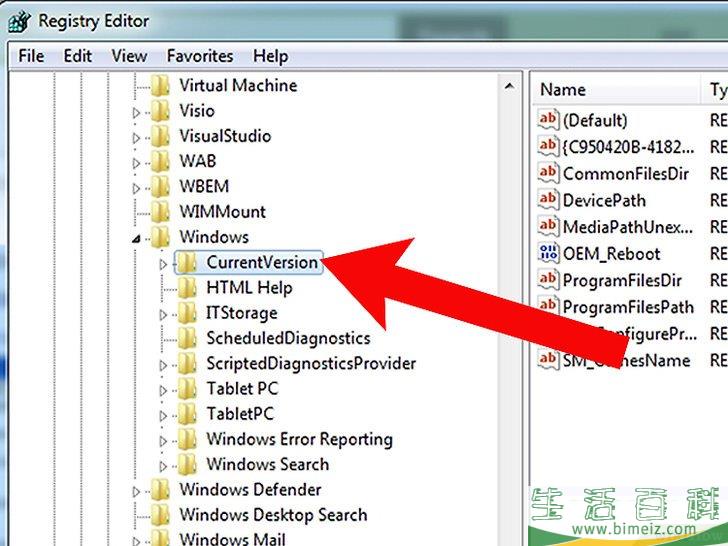Click the Name column header

[x=563, y=90]
